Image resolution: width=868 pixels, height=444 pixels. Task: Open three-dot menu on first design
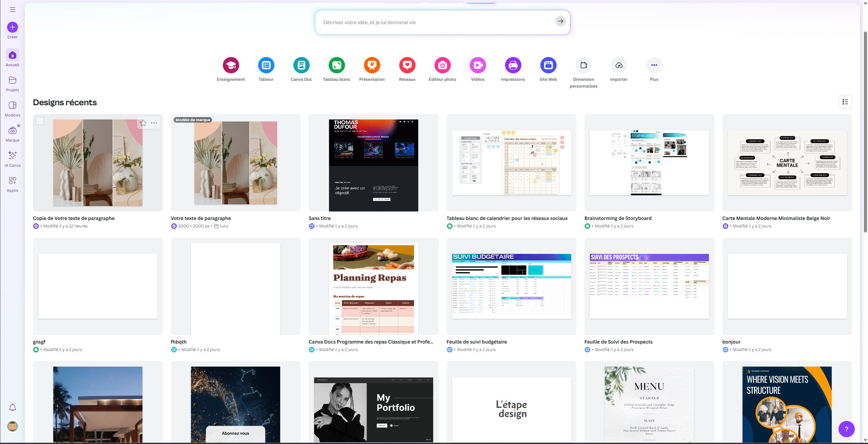click(x=154, y=123)
